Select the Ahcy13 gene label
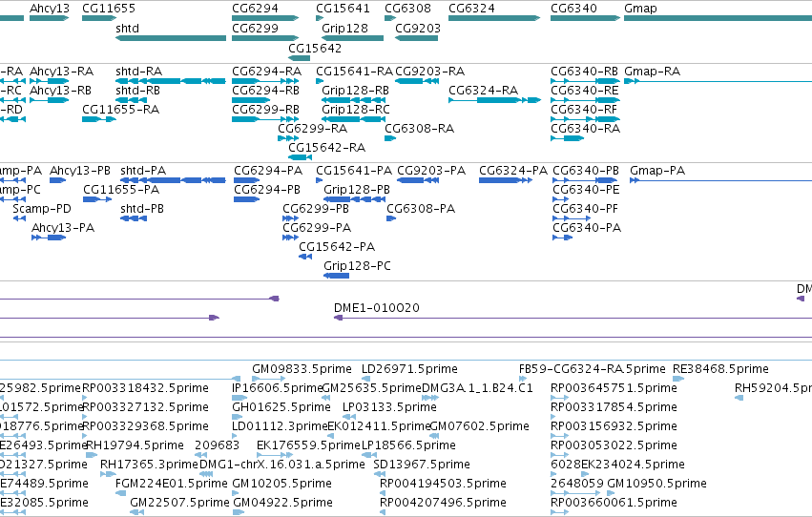 (x=50, y=9)
